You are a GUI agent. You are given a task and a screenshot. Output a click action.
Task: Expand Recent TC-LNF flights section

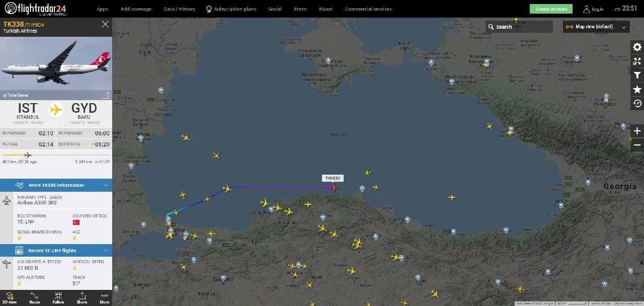(56, 250)
